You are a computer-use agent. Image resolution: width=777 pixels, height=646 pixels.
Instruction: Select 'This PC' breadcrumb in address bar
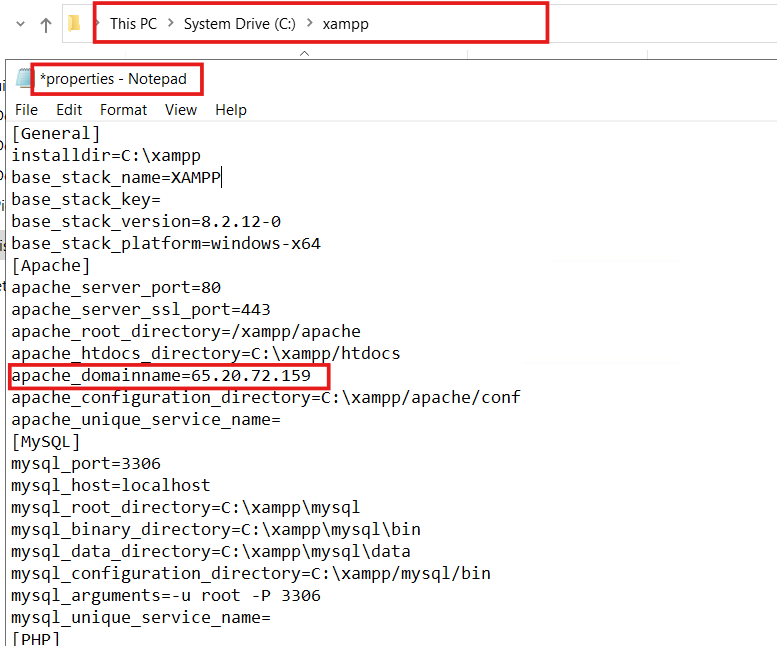(x=133, y=24)
